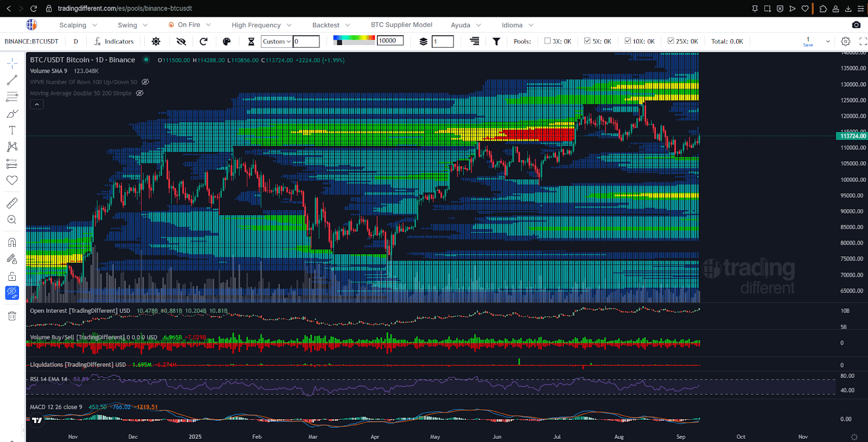Screen dimensions: 868x442
Task: Click the settings gear icon in toolbar
Action: [846, 41]
